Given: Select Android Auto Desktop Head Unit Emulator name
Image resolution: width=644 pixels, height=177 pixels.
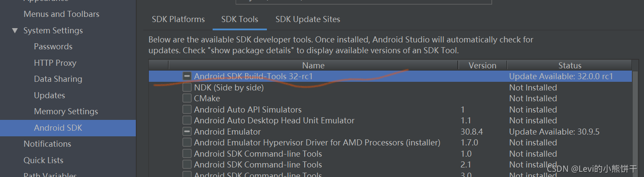Looking at the screenshot, I should 274,120.
